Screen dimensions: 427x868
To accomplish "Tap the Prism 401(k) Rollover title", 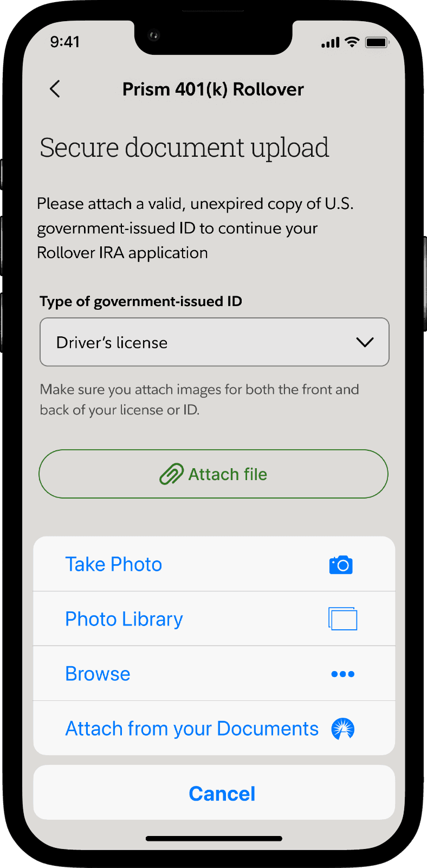I will (x=213, y=90).
